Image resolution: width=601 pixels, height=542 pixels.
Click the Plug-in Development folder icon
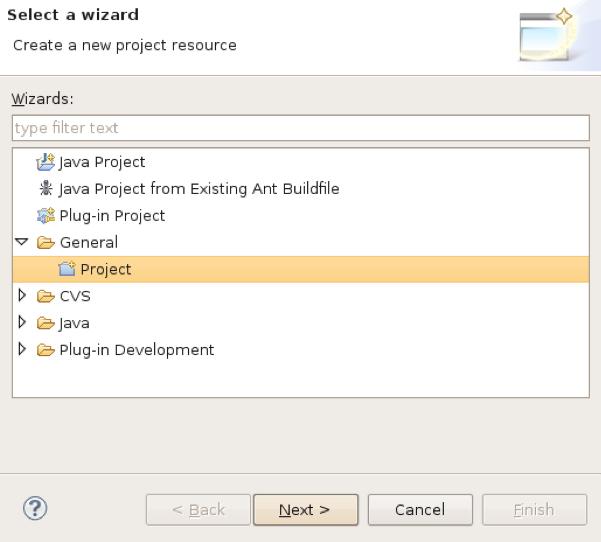pyautogui.click(x=46, y=350)
